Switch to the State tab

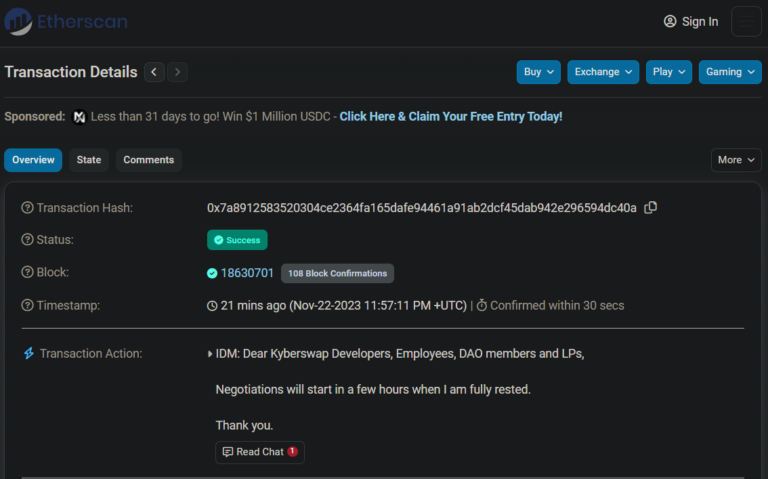tap(89, 160)
